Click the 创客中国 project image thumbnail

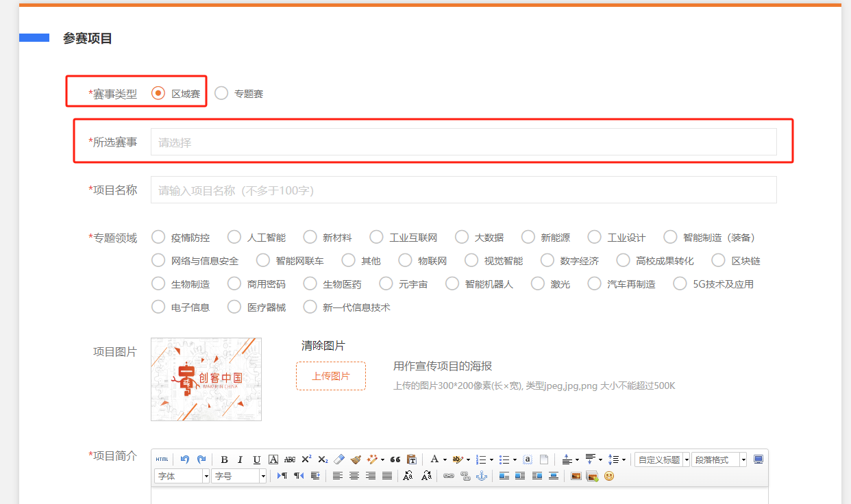point(206,379)
